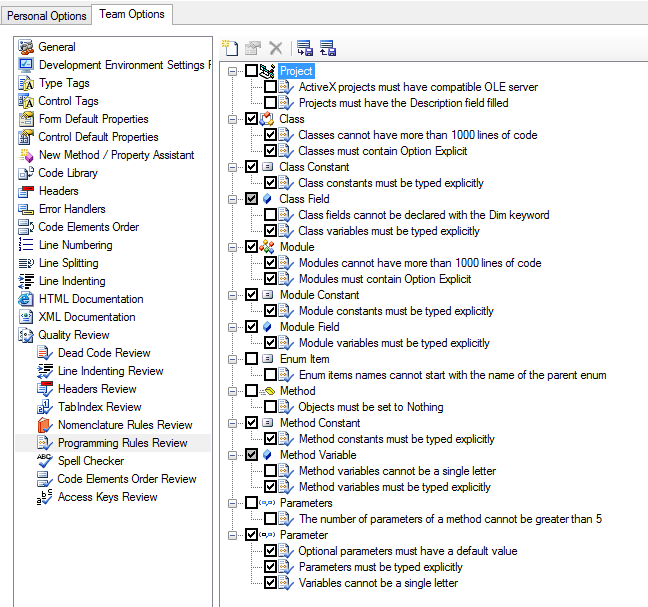Viewport: 648px width, 607px height.
Task: Open the Line Indenting page
Action: (72, 281)
